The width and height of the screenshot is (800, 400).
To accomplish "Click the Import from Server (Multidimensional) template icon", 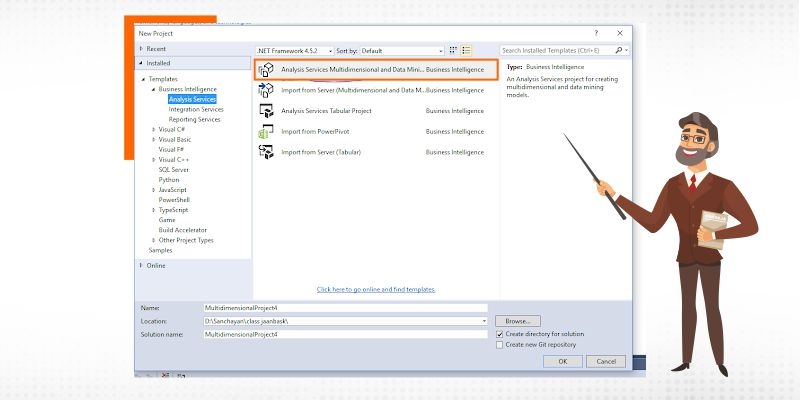I will click(x=266, y=90).
